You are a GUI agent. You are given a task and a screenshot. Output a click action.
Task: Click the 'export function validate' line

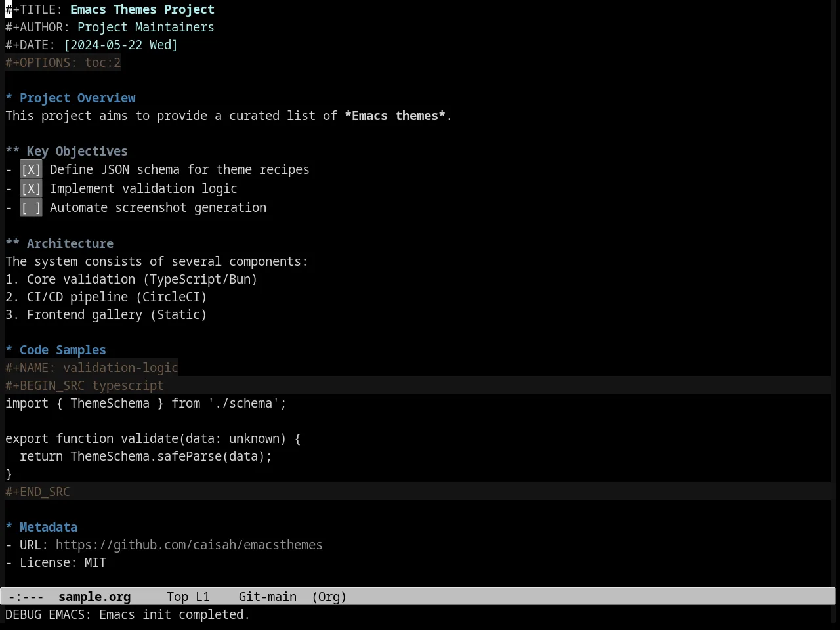tap(153, 439)
